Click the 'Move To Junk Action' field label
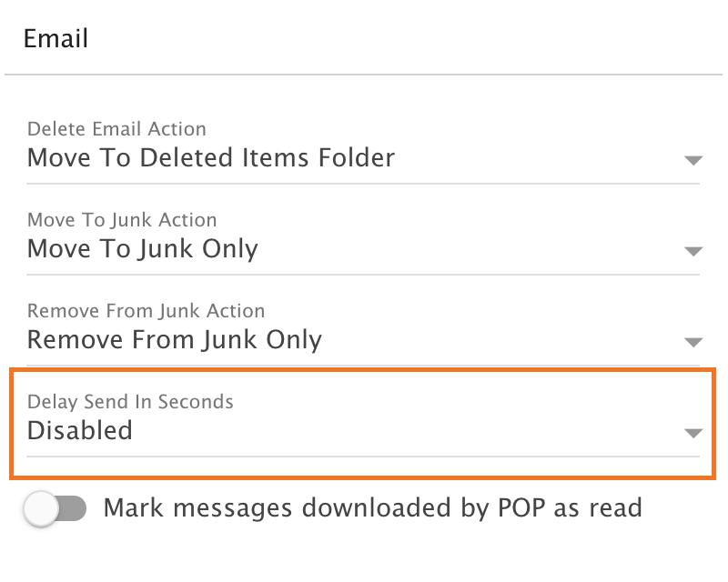728x582 pixels. coord(122,220)
